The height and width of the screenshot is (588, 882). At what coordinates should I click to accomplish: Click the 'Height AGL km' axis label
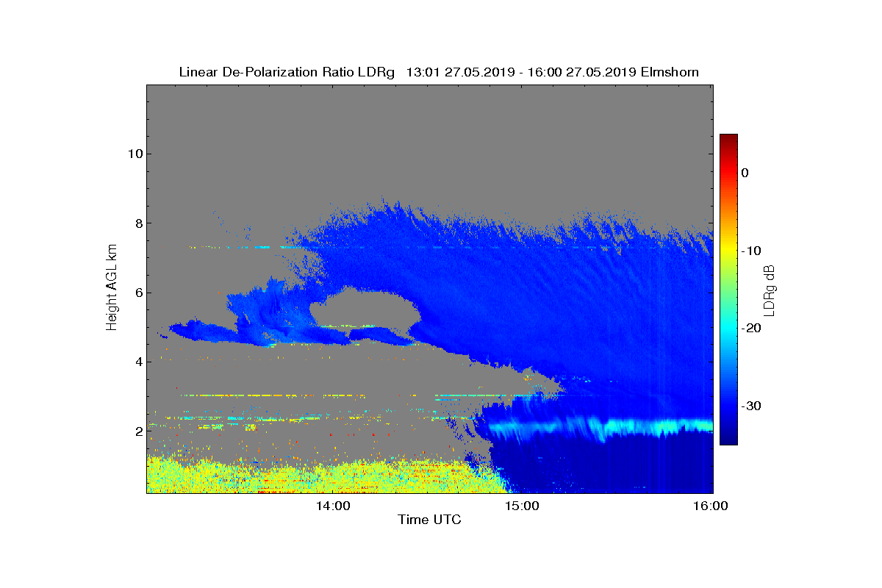point(112,289)
